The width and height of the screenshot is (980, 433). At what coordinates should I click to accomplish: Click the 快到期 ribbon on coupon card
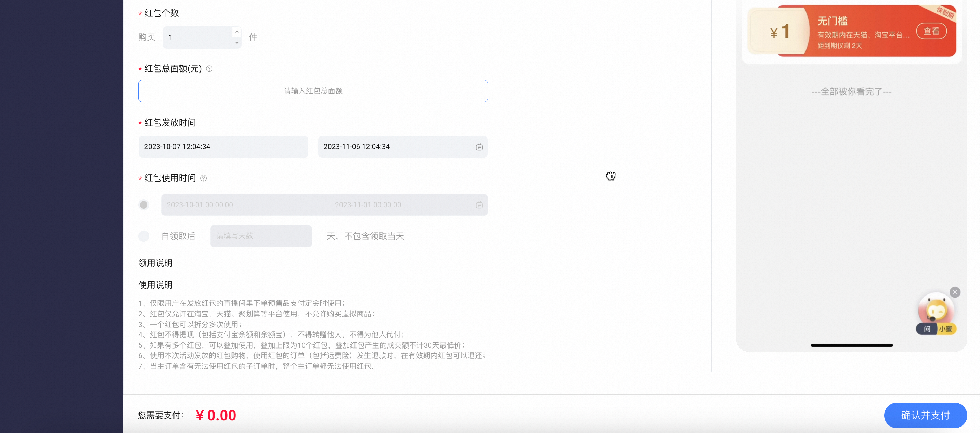[945, 13]
